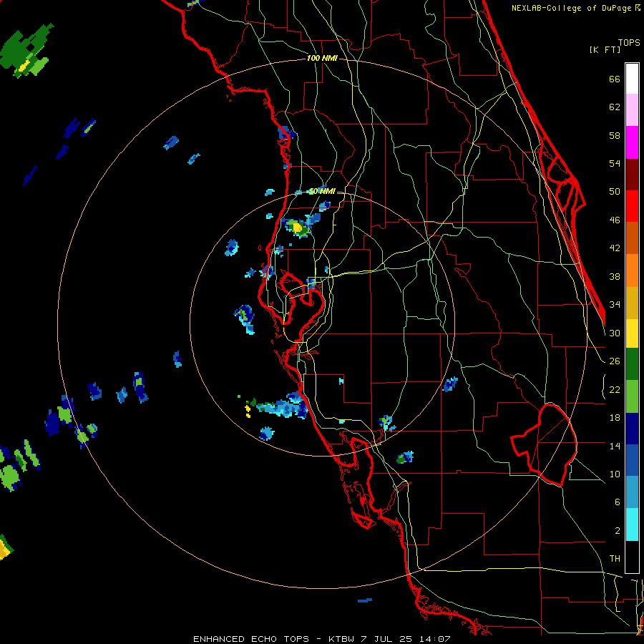Click the legend value 22

click(615, 389)
